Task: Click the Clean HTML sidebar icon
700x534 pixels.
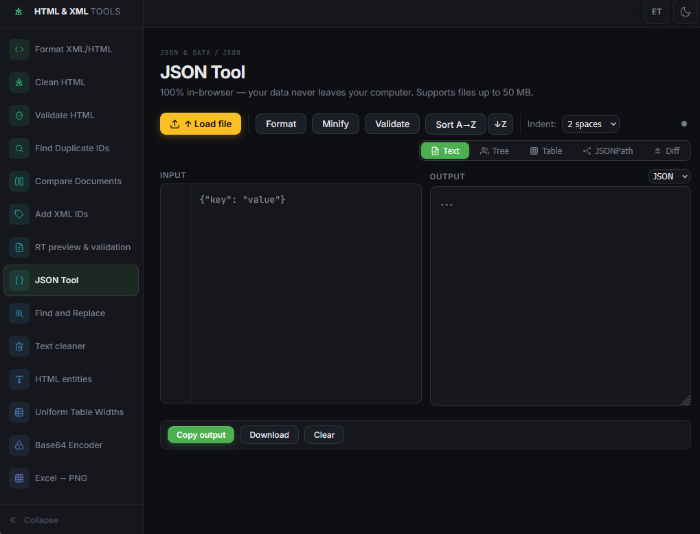Action: click(19, 82)
